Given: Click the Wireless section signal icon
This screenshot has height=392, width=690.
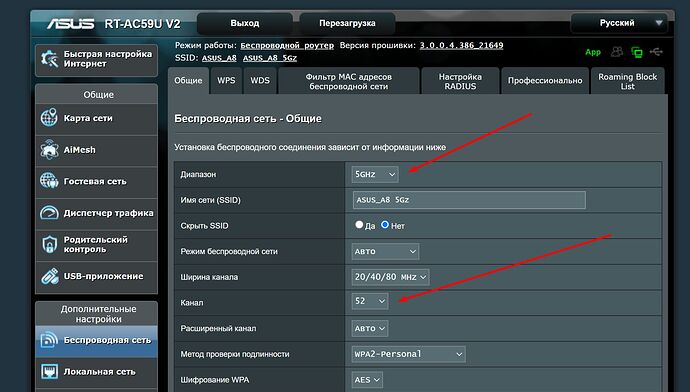Looking at the screenshot, I should (49, 340).
